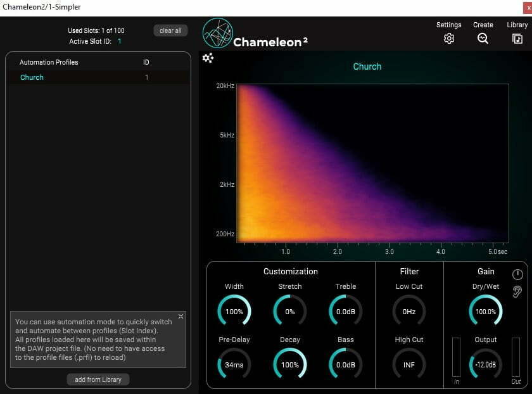Viewport: 532px width, 394px height.
Task: Click the Width knob
Action: tap(234, 312)
